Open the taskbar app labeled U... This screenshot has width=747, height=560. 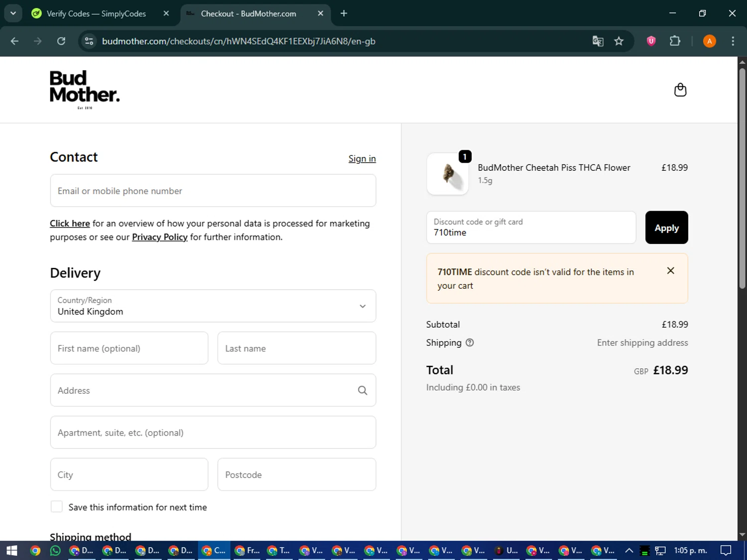point(506,551)
